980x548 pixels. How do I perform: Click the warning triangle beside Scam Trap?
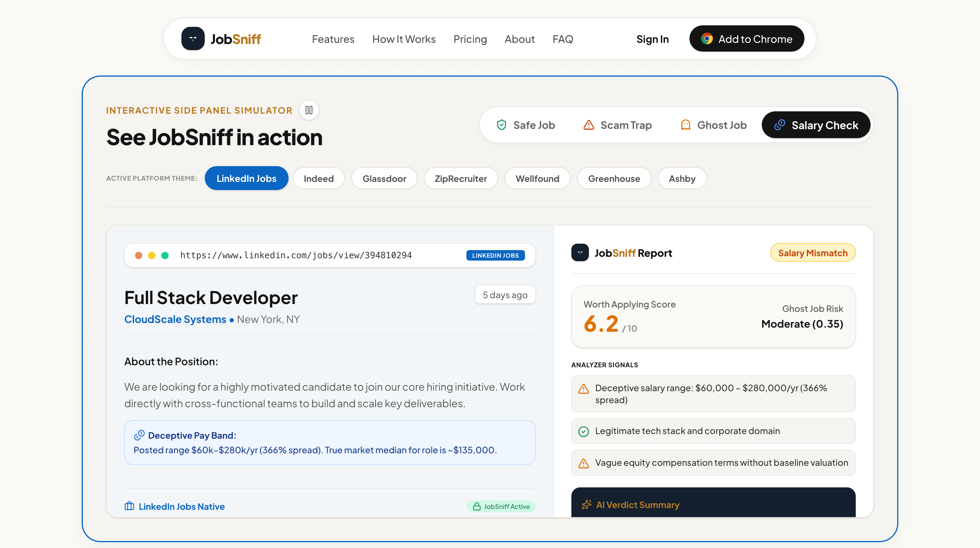click(589, 125)
